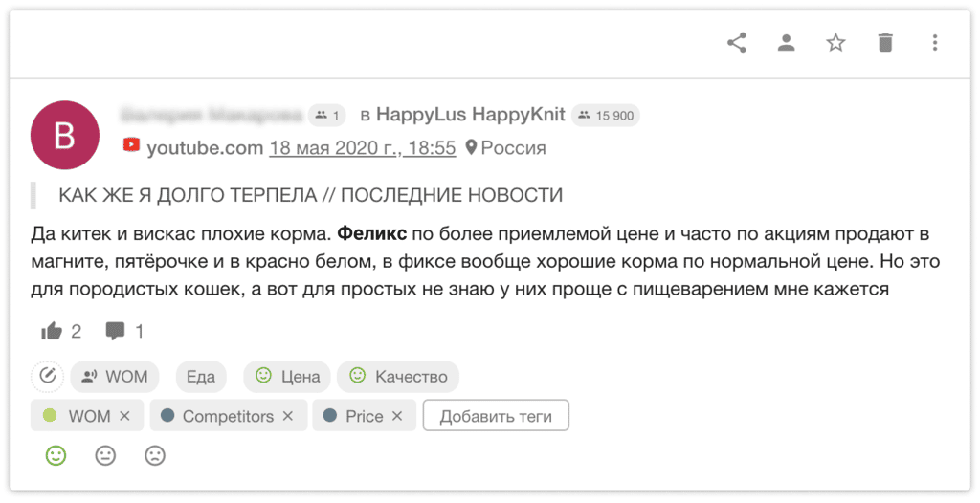Image resolution: width=980 pixels, height=503 pixels.
Task: Click the thumbs-up likes icon
Action: [x=52, y=331]
